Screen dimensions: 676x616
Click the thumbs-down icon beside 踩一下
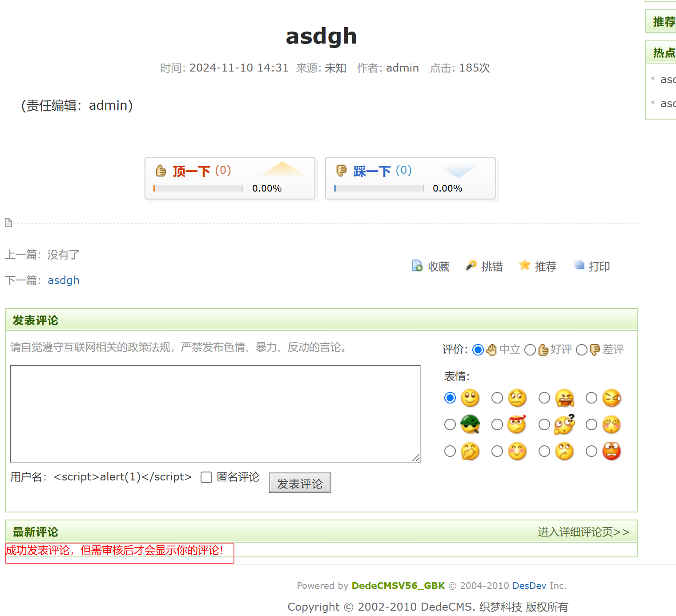click(341, 171)
